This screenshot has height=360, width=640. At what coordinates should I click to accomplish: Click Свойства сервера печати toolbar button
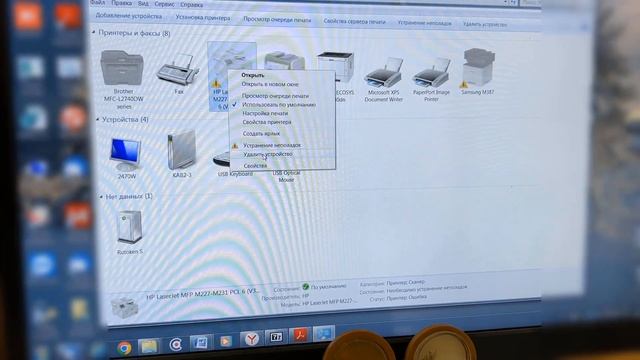click(x=354, y=21)
